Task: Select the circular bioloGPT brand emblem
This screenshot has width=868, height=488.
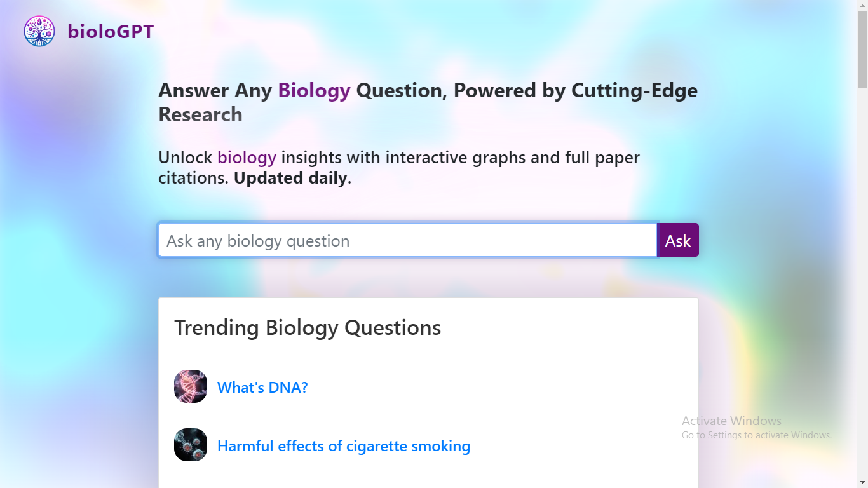Action: click(39, 30)
